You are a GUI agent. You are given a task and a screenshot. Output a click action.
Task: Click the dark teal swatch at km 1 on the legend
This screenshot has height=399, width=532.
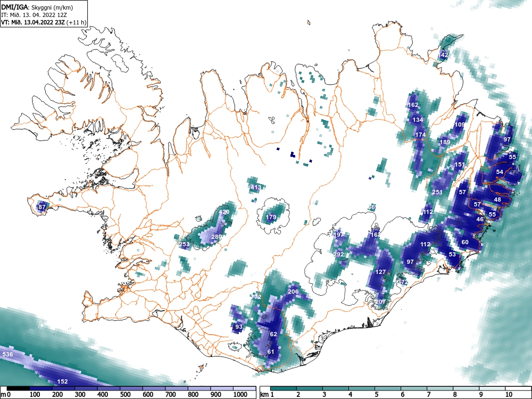284,388
